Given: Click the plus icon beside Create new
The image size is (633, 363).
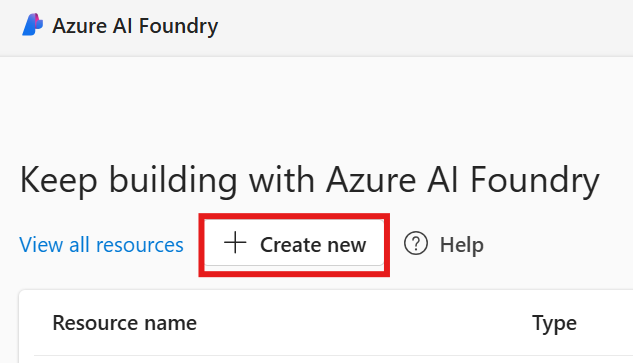Looking at the screenshot, I should tap(235, 243).
